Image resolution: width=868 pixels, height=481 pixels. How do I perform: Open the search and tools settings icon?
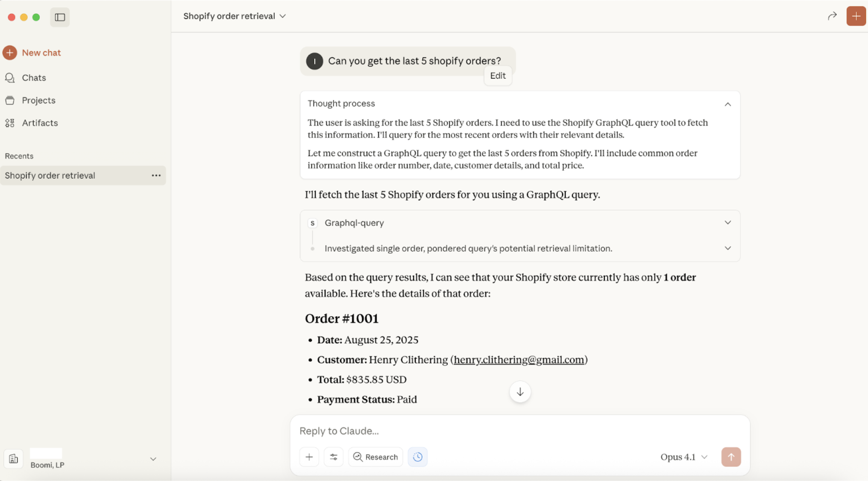pyautogui.click(x=333, y=457)
